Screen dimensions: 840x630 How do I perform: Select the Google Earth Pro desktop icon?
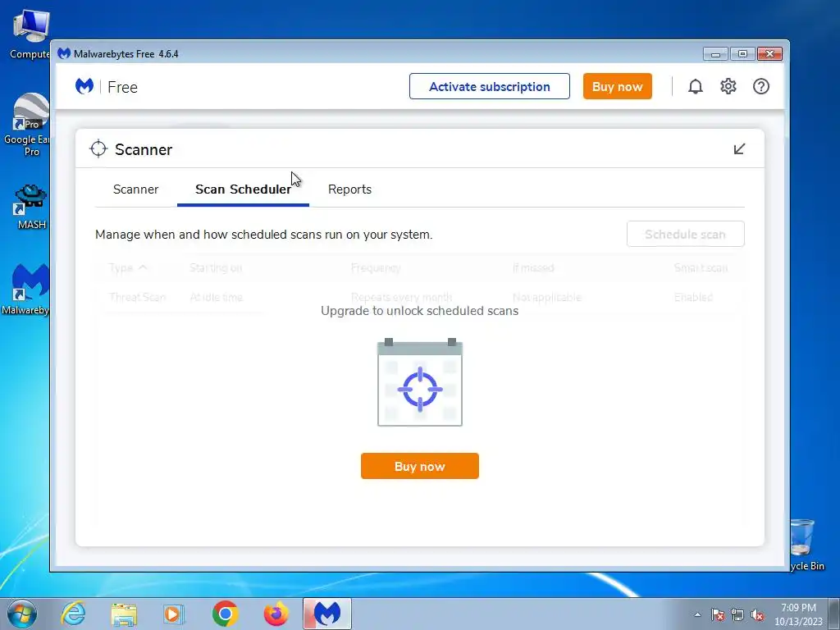(x=27, y=125)
